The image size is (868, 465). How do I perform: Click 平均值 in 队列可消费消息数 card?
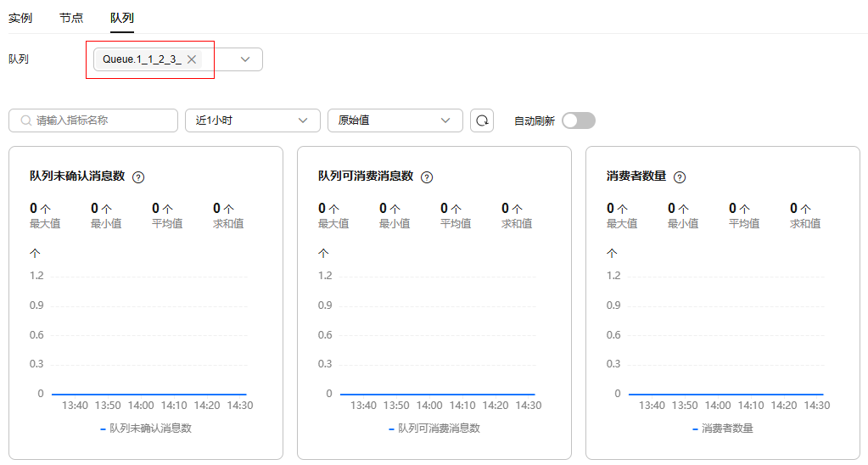pyautogui.click(x=456, y=224)
